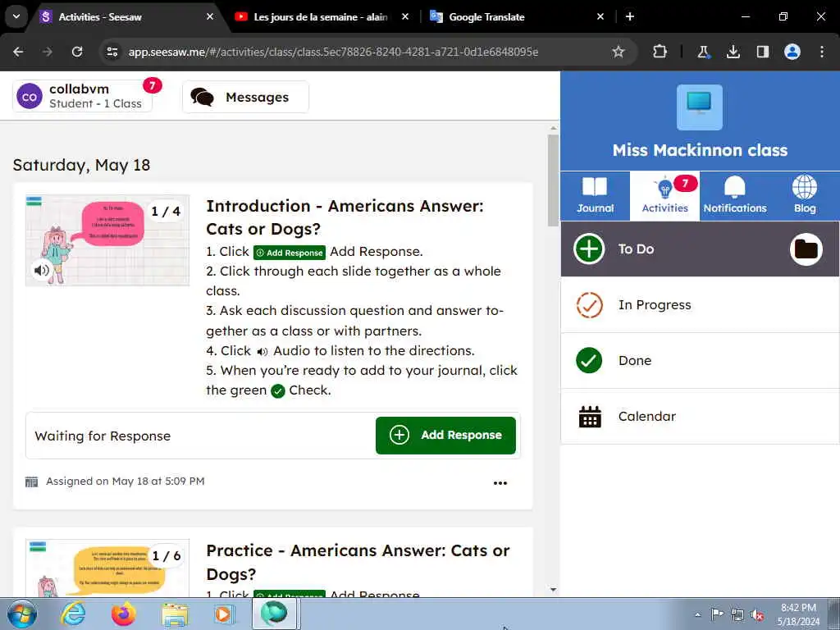Image resolution: width=840 pixels, height=630 pixels.
Task: Go back to the previous page
Action: click(18, 52)
